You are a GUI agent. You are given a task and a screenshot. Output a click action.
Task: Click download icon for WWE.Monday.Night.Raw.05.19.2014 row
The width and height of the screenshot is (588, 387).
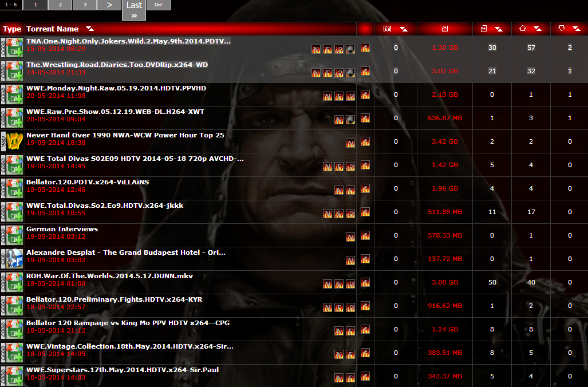point(365,94)
